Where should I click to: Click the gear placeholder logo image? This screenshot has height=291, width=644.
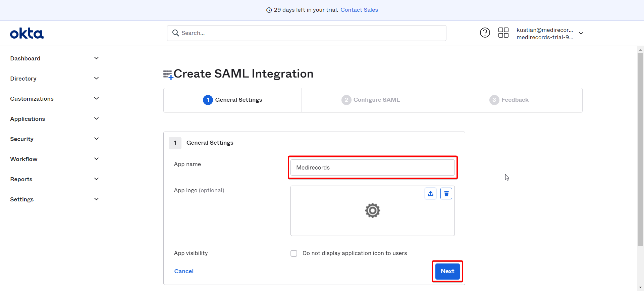373,210
